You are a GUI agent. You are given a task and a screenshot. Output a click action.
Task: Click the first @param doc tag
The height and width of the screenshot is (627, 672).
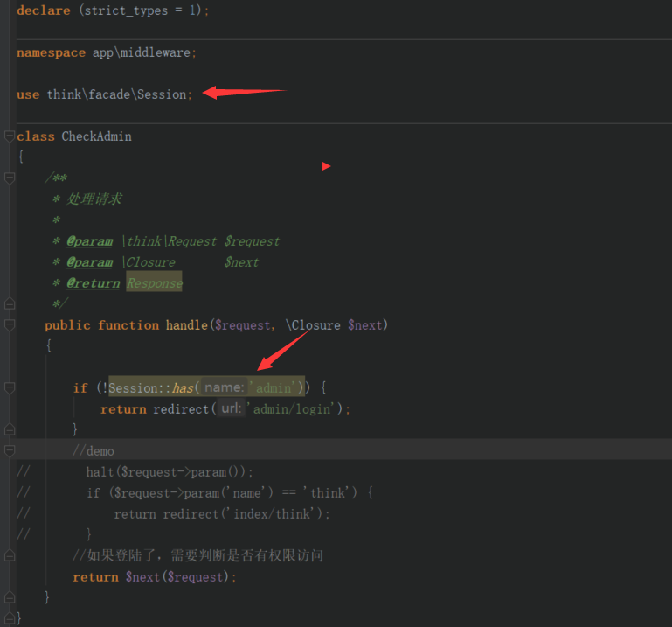90,241
